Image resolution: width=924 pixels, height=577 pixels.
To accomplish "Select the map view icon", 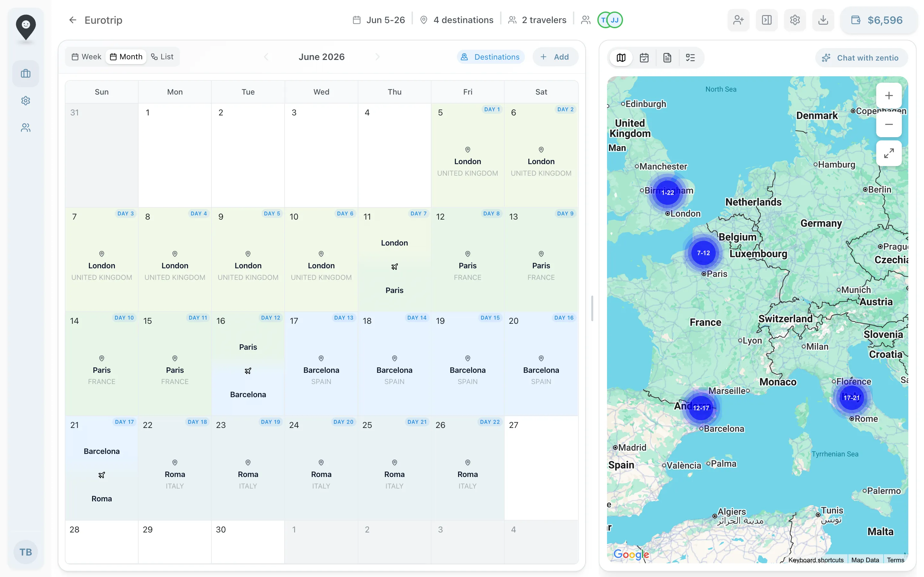I will coord(620,58).
